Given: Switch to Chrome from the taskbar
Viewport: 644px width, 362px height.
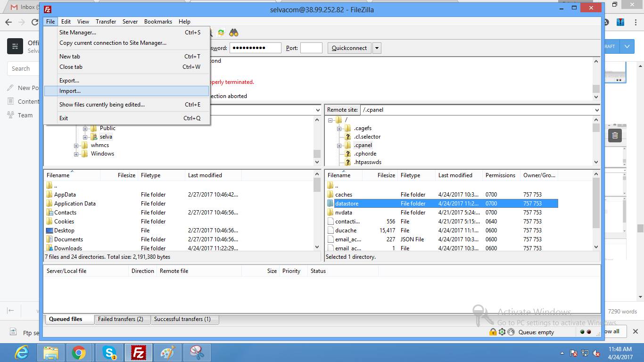Looking at the screenshot, I should (79, 353).
